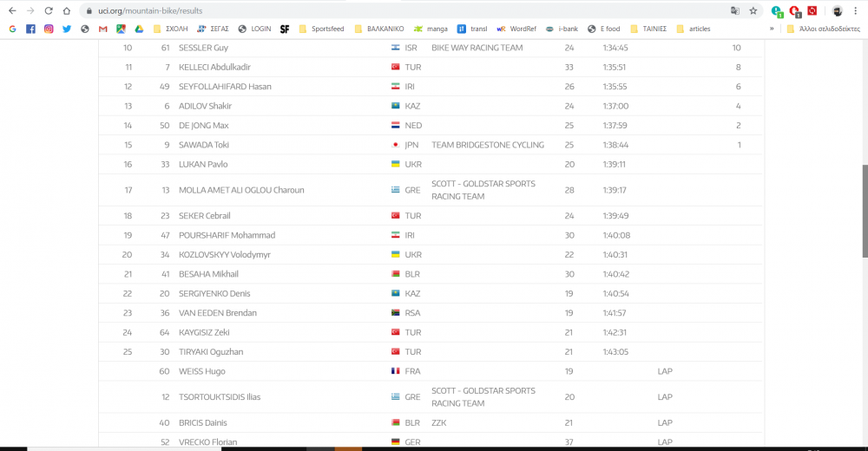The image size is (868, 451).
Task: Bookmark this page with the star icon
Action: 753,11
